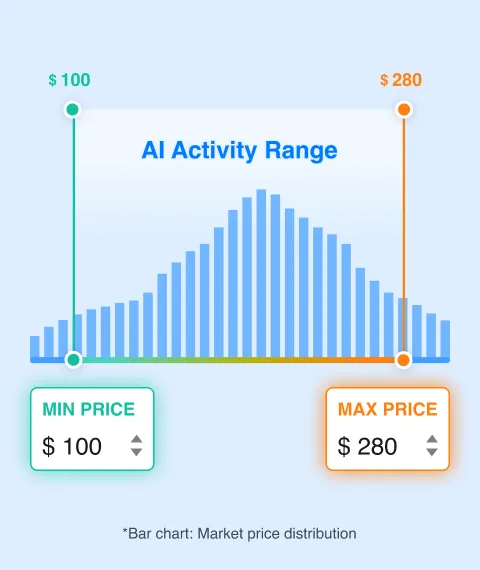Viewport: 480px width, 570px height.
Task: Click the tallest bar in the distribution chart
Action: pos(261,273)
